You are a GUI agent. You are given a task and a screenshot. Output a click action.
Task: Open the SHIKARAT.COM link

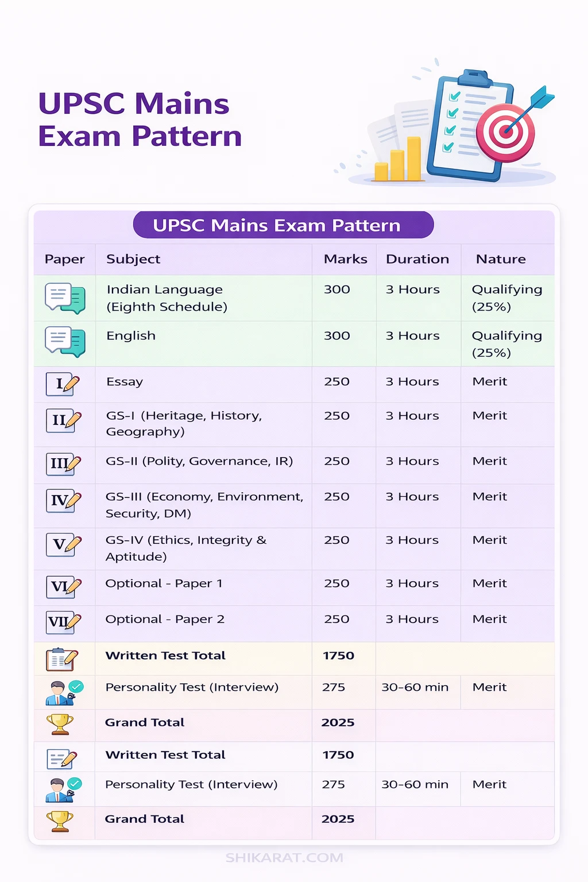[284, 858]
